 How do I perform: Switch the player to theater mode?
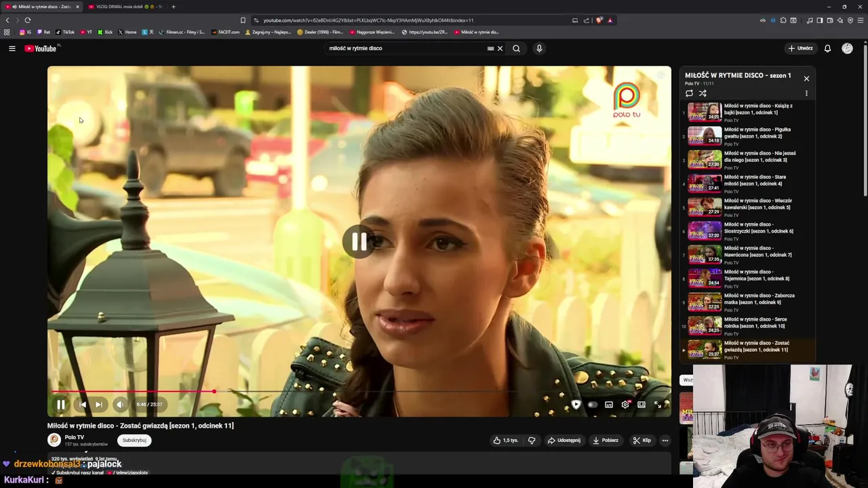coord(641,405)
